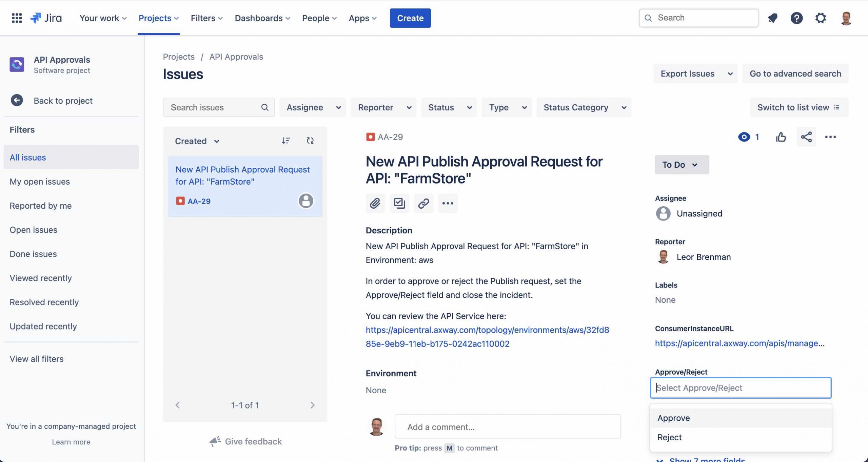Attach a file with the paperclip icon
Screen dimensions: 868x462
375,203
